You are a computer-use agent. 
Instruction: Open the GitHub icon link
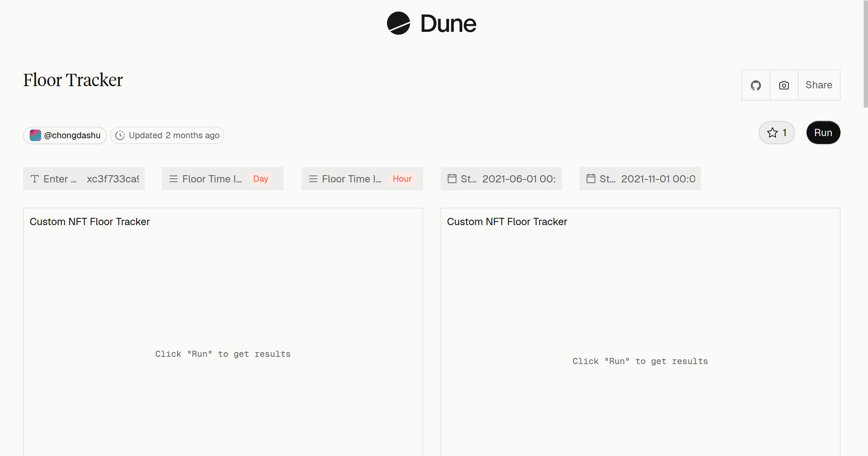point(756,85)
